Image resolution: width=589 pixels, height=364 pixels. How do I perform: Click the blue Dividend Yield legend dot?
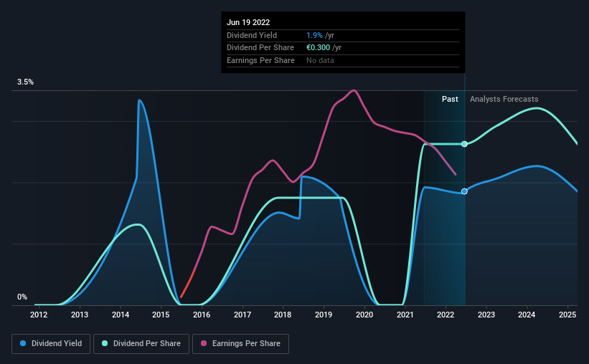(23, 343)
